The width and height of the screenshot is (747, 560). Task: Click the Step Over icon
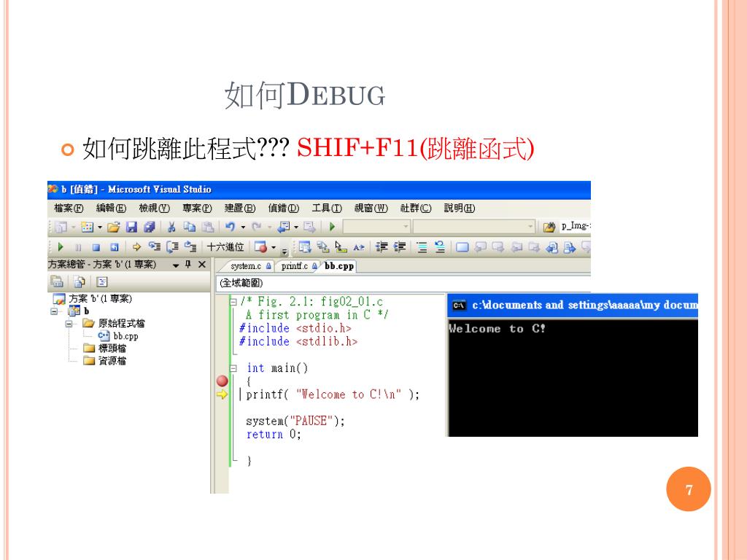pyautogui.click(x=172, y=246)
